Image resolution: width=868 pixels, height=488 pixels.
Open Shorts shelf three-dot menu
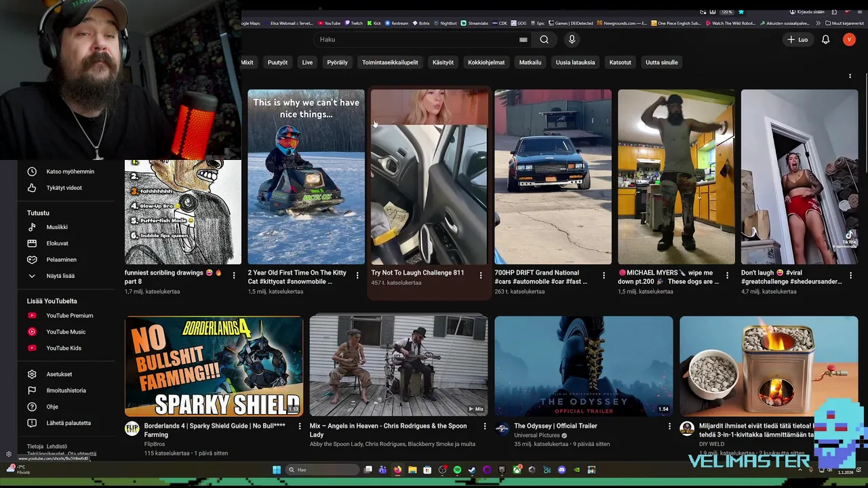coord(850,76)
